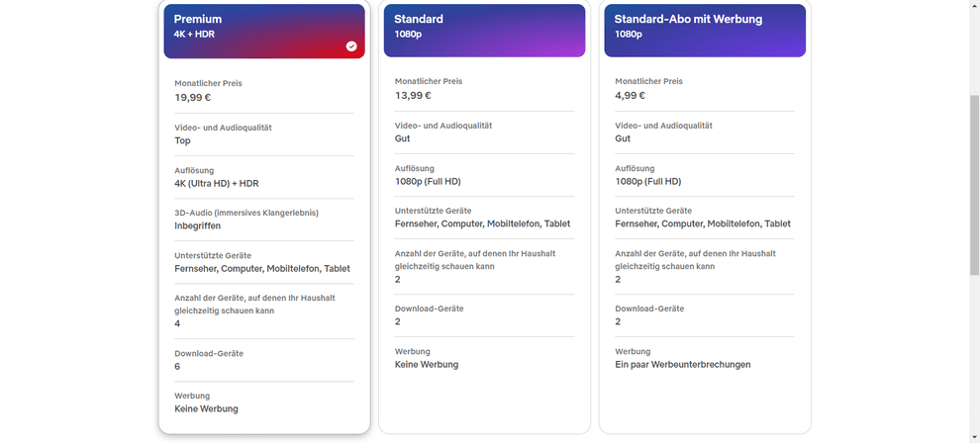This screenshot has height=443, width=980.
Task: Click Premium's Download-Geräte value 6
Action: tap(177, 367)
